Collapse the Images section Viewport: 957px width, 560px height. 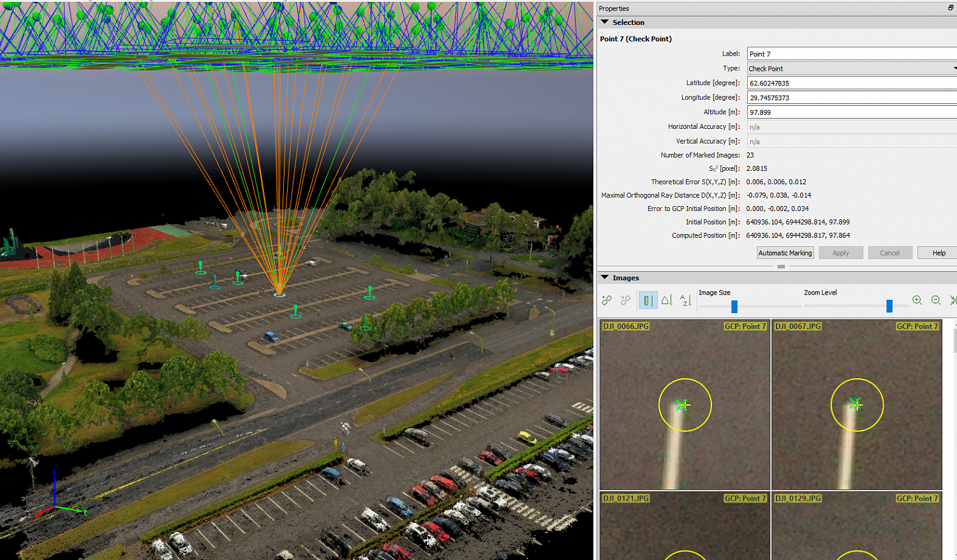(605, 277)
